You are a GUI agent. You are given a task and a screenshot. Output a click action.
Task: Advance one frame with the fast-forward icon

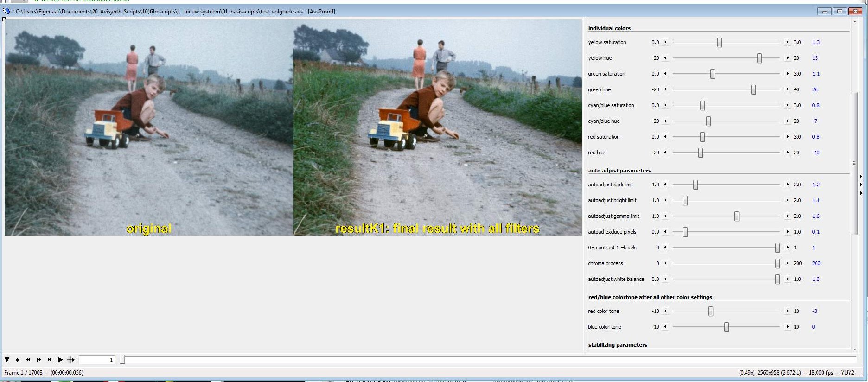click(x=39, y=360)
